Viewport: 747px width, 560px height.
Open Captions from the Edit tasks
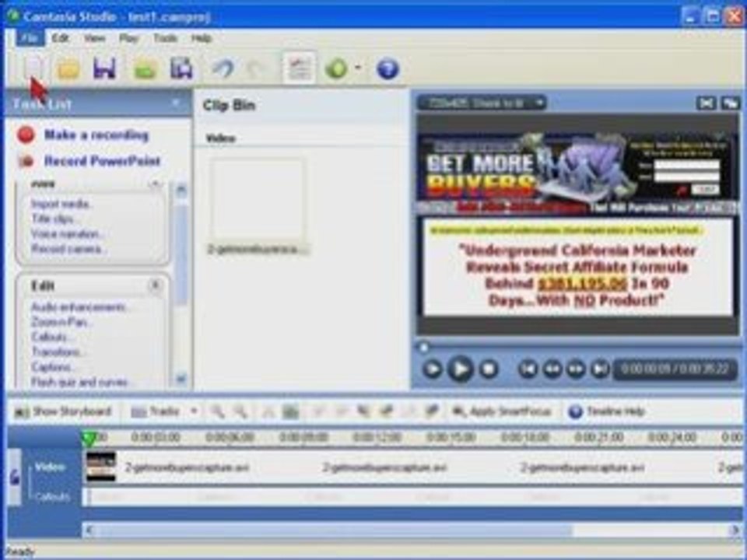tap(54, 366)
